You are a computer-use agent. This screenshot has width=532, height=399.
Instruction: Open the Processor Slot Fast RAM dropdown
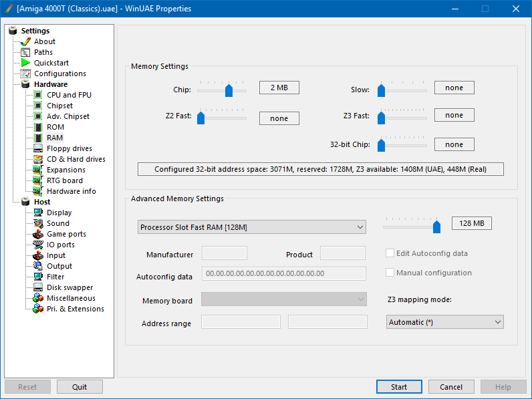coord(251,227)
